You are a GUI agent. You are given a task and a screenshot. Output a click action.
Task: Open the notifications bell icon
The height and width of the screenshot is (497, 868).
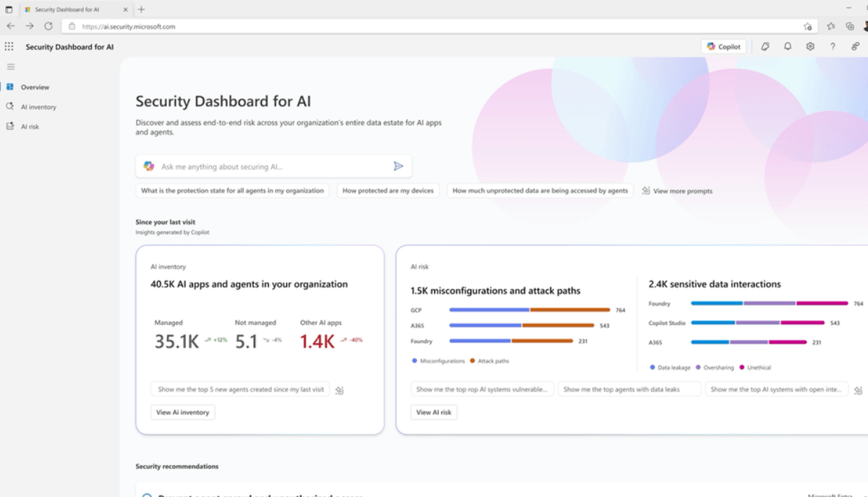[x=788, y=46]
